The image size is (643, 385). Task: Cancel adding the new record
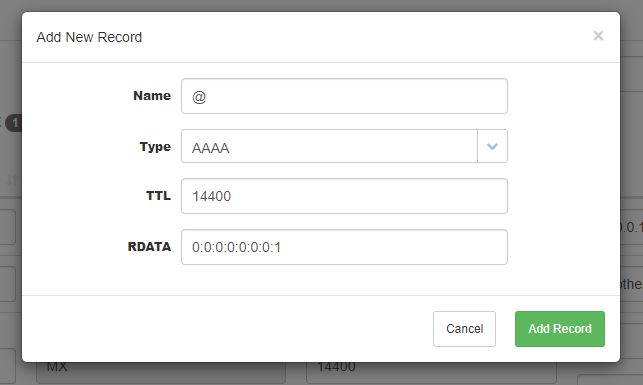pos(464,329)
